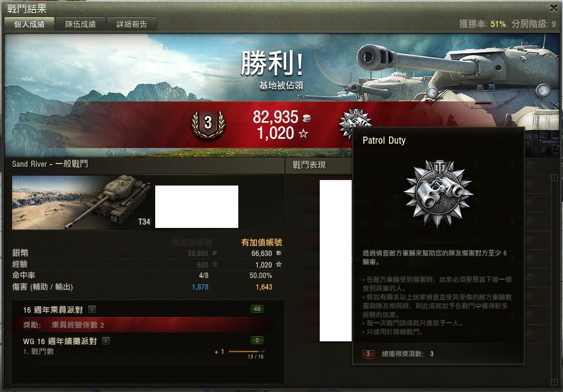
Task: Click the green 0 badge for WG 16 週年續攤派對
Action: [257, 340]
